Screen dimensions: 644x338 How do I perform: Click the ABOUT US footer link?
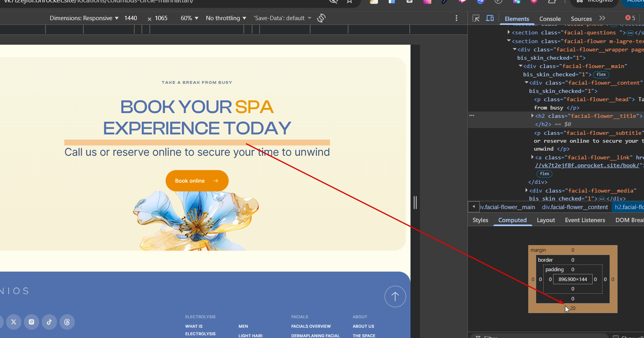(x=363, y=326)
